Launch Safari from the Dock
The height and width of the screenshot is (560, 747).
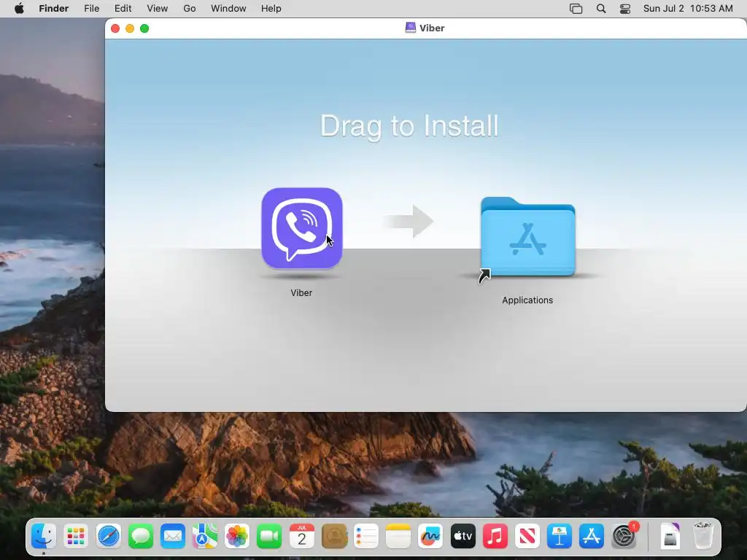click(x=108, y=537)
